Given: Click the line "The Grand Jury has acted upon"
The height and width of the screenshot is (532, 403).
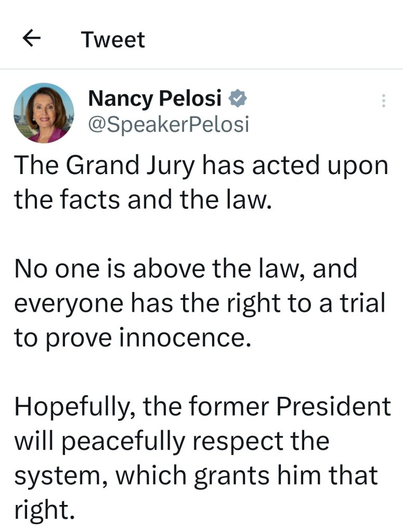Looking at the screenshot, I should click(x=201, y=166).
